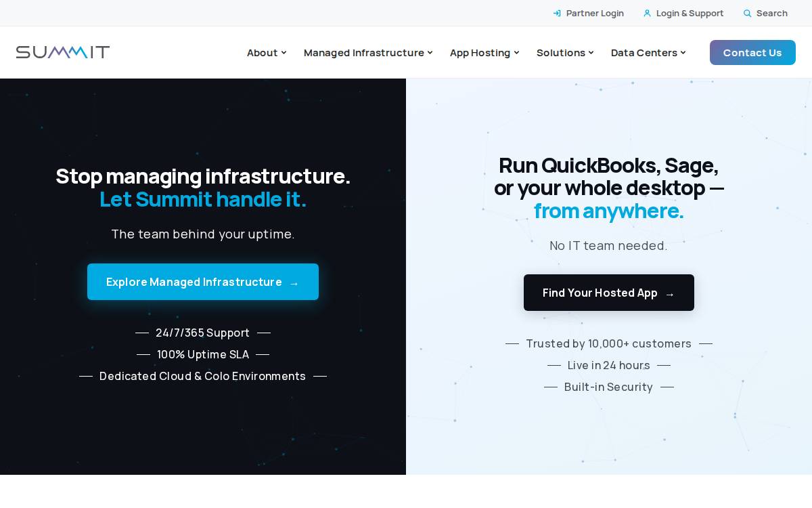Expand the About chevron

pyautogui.click(x=284, y=52)
